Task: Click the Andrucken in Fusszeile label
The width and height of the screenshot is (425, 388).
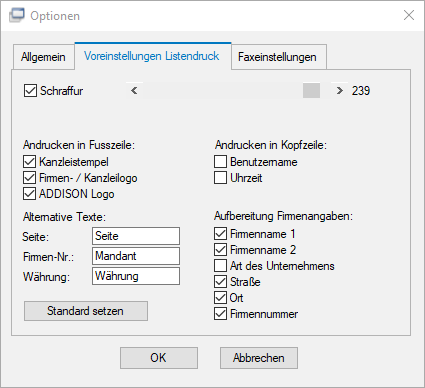Action: (79, 145)
